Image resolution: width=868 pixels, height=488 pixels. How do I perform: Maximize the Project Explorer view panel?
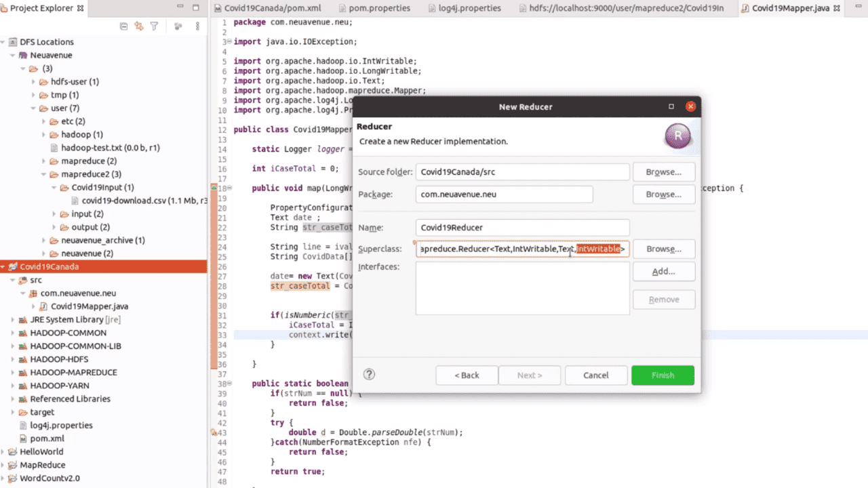click(x=196, y=8)
